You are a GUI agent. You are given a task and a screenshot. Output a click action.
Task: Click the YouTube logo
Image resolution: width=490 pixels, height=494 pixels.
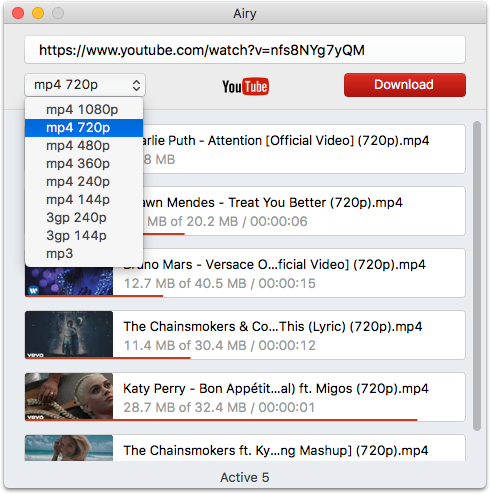tap(245, 86)
